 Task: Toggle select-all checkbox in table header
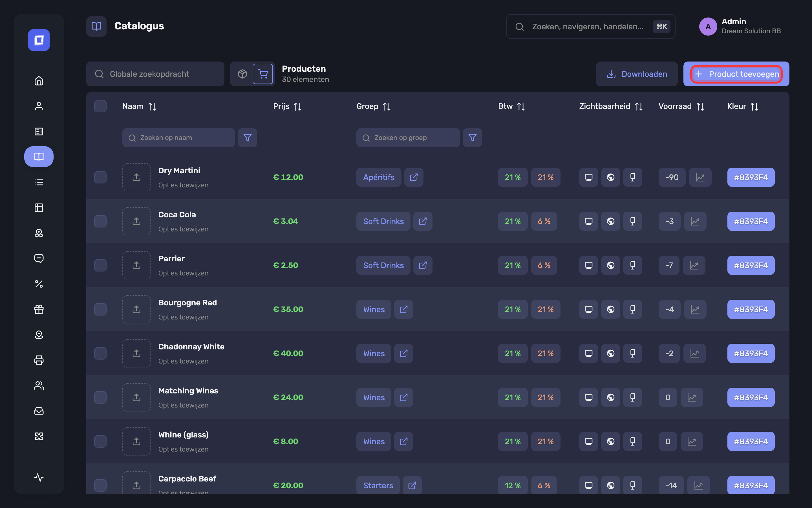pyautogui.click(x=100, y=106)
